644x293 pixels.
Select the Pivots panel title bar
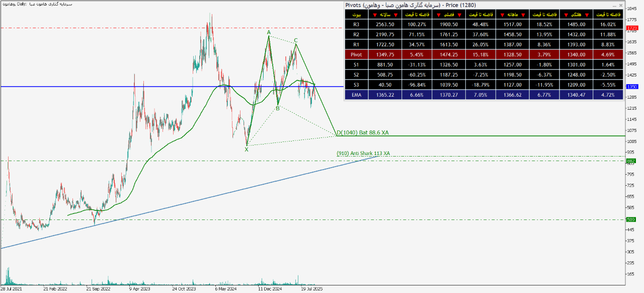[x=453, y=5]
